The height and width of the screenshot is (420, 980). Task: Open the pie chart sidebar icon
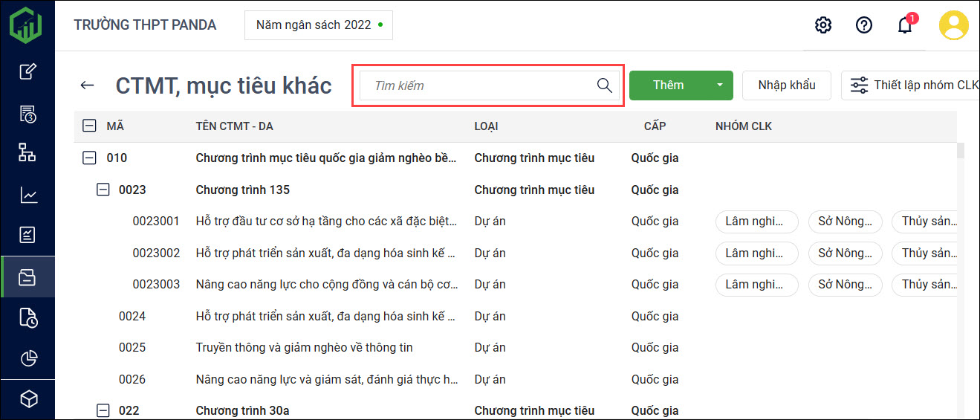point(27,358)
